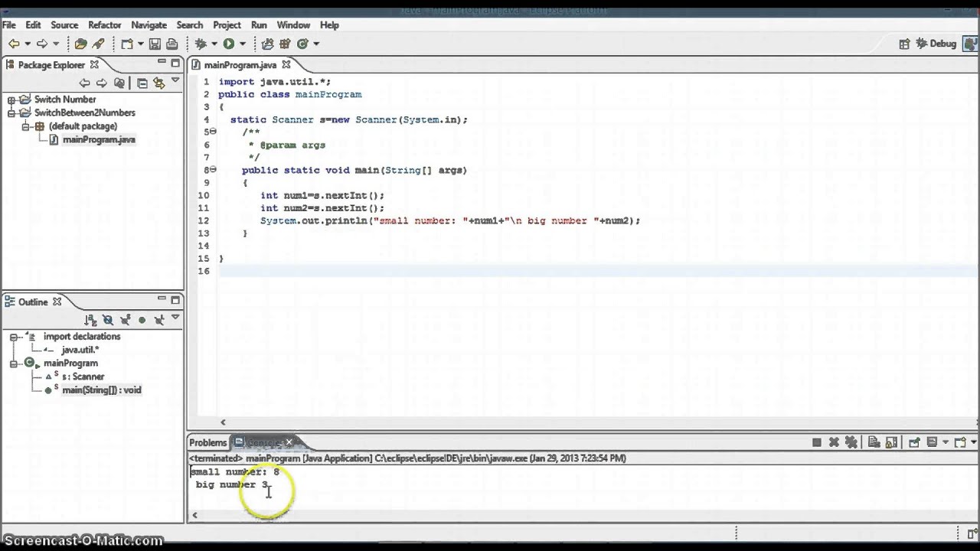
Task: Click the Open Type folder icon in toolbar
Action: pyautogui.click(x=80, y=44)
